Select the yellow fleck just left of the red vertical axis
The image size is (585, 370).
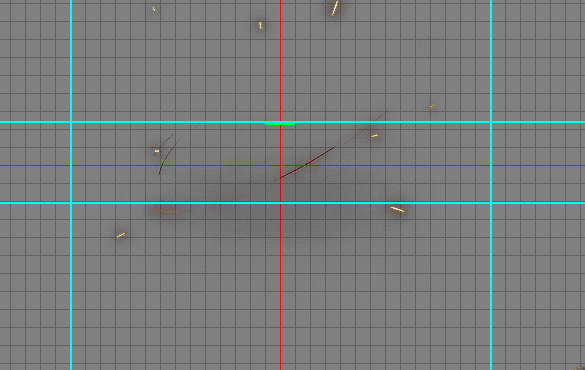click(260, 25)
